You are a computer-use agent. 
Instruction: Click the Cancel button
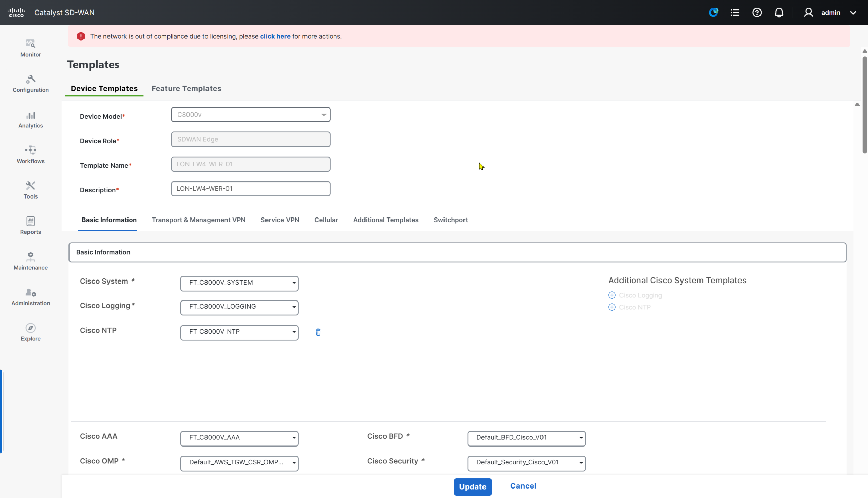point(523,486)
